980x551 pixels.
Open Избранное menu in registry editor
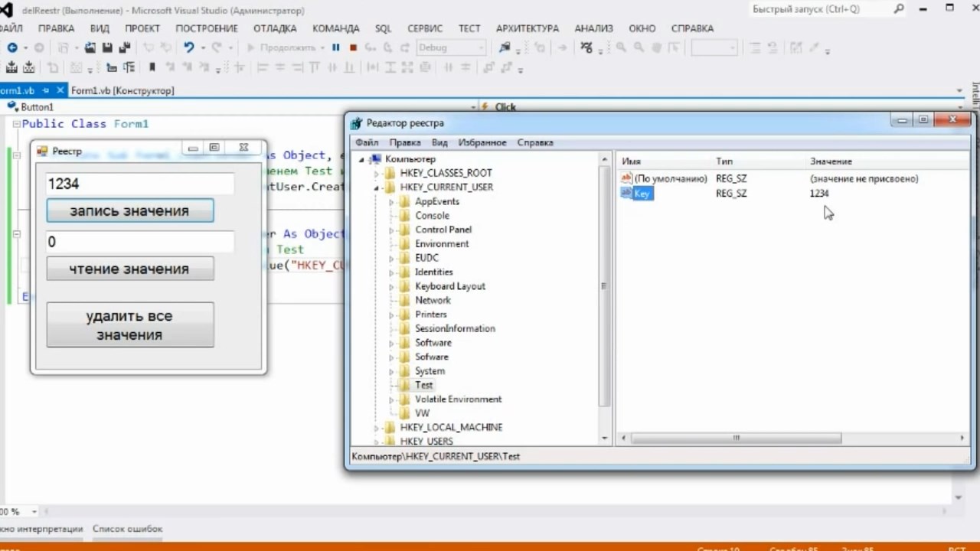(482, 142)
